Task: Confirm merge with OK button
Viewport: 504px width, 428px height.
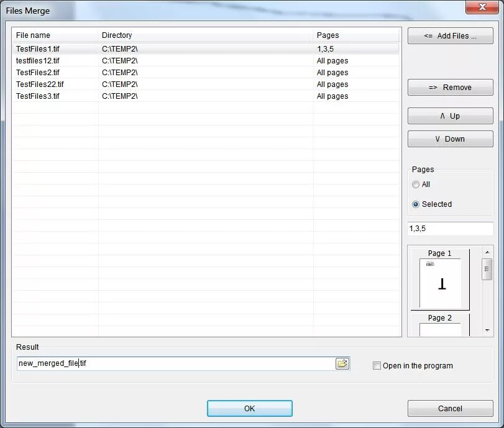Action: tap(250, 408)
